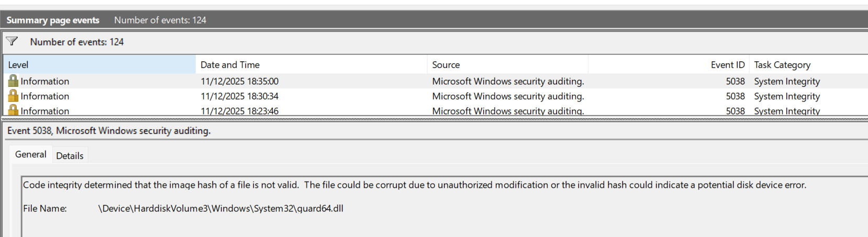Click lock icon of 18:30:34 event
868x237 pixels.
[x=13, y=96]
